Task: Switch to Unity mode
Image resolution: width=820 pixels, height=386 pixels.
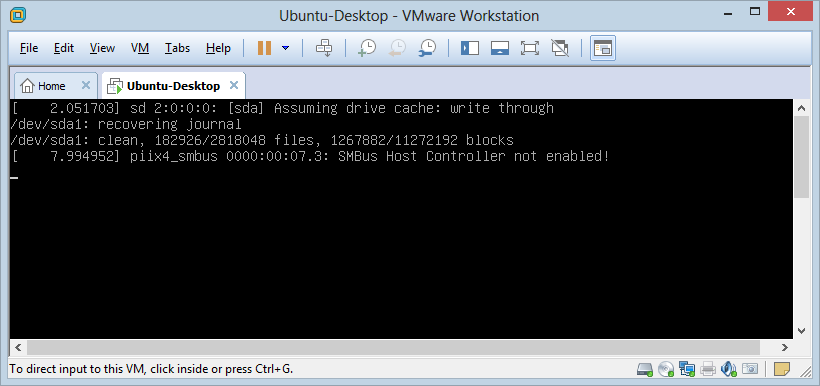Action: pos(560,48)
